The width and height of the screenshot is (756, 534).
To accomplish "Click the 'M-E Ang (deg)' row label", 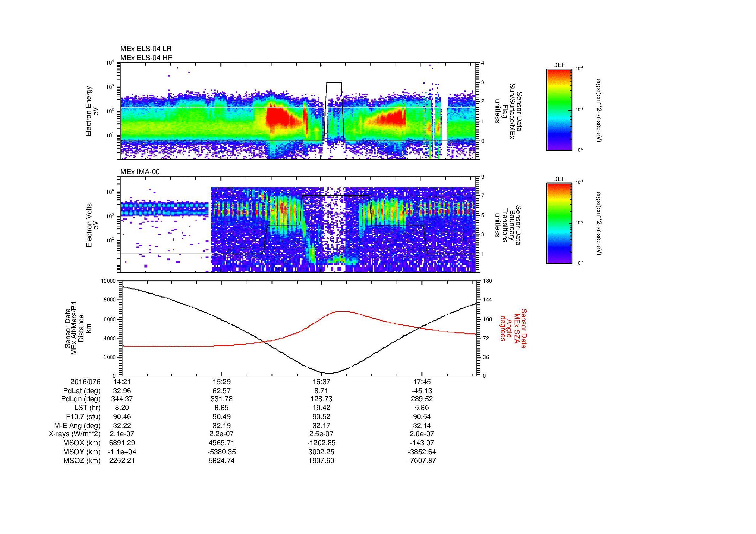I will coord(77,426).
